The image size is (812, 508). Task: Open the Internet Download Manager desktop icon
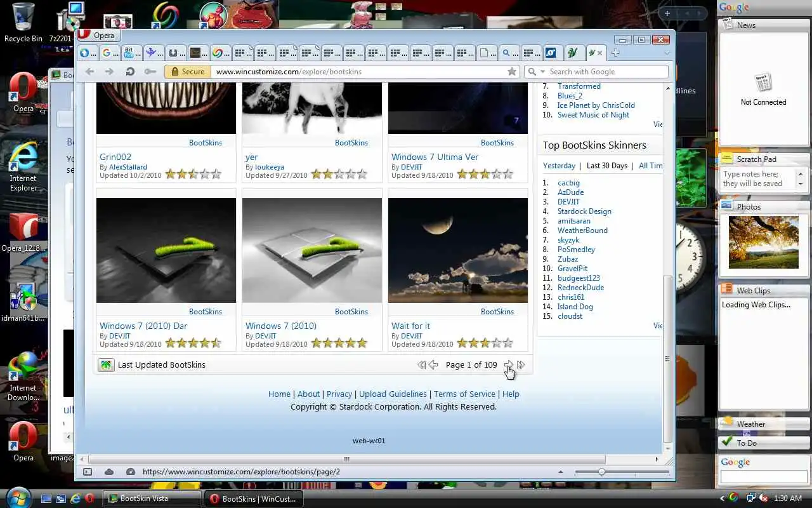pos(23,377)
